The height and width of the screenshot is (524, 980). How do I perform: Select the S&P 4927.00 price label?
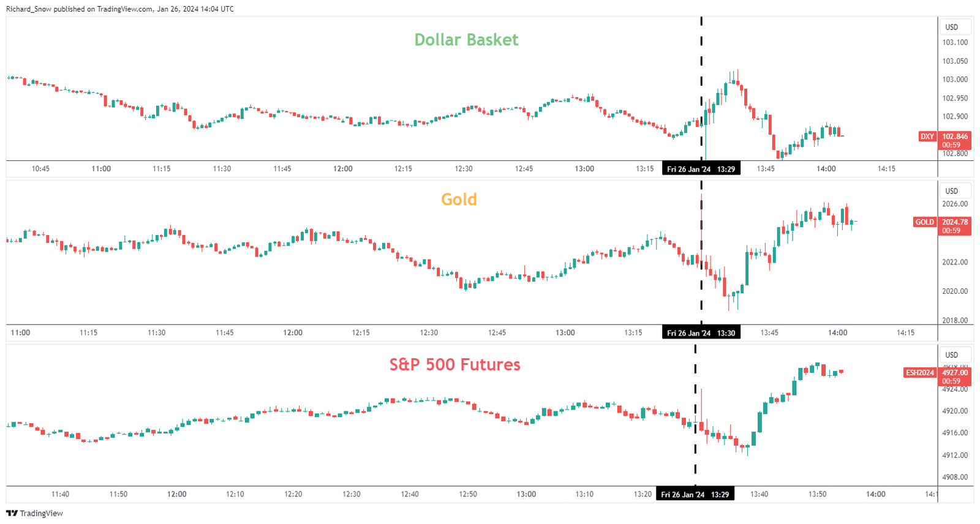955,373
